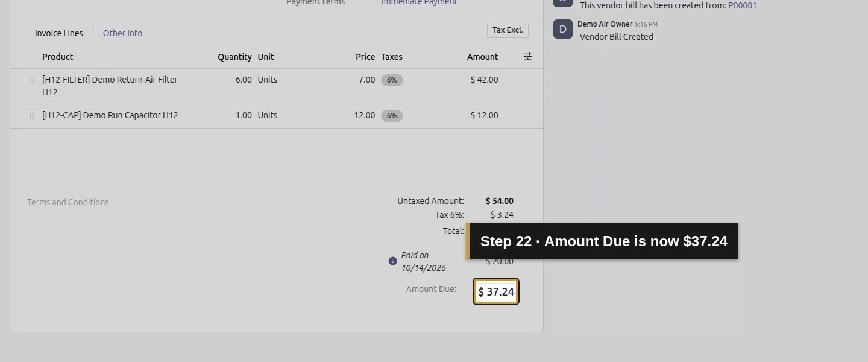Click the $ 42.00 line amount
The width and height of the screenshot is (868, 362).
[x=485, y=80]
